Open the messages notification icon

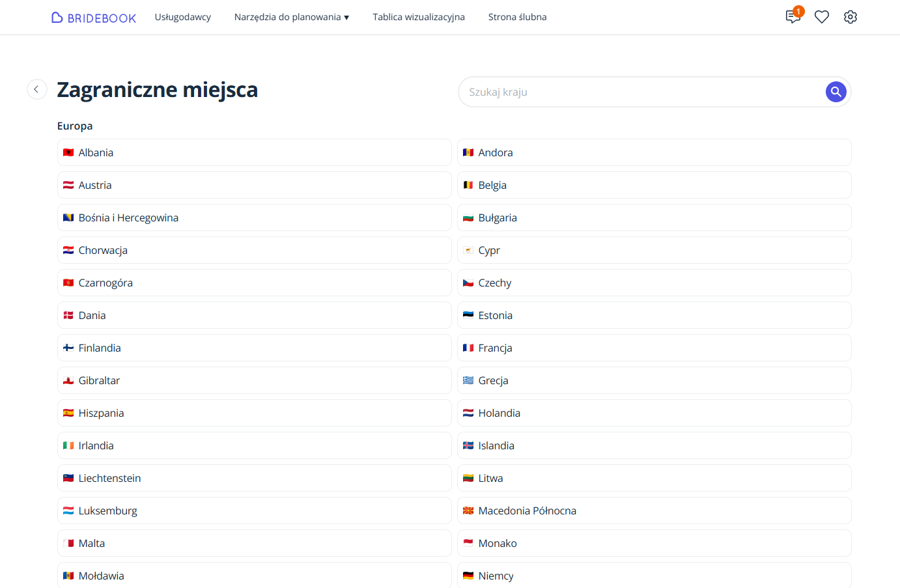point(793,17)
